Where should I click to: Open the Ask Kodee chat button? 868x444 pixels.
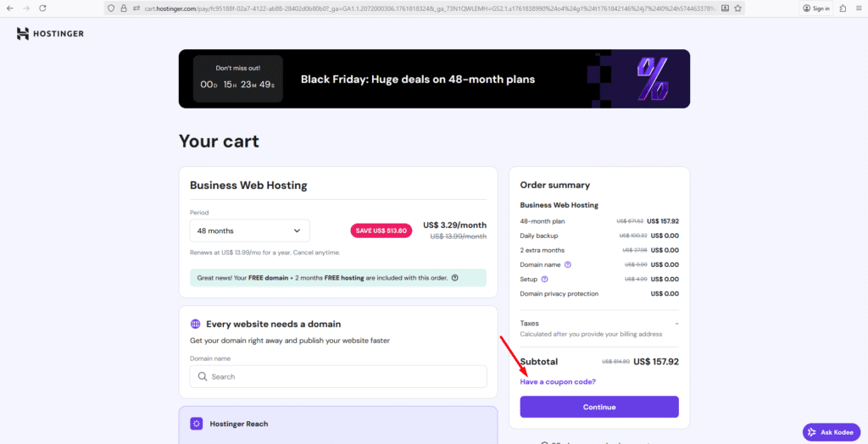pyautogui.click(x=832, y=432)
